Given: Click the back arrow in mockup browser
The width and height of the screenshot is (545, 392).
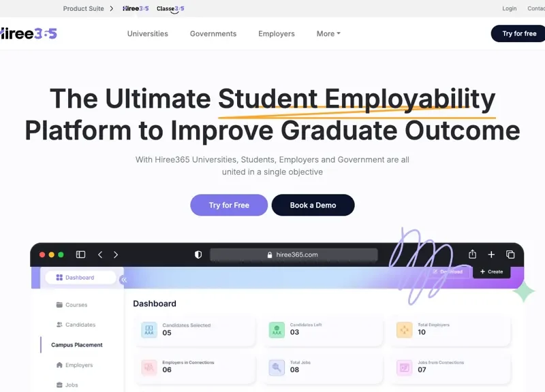Looking at the screenshot, I should pos(100,255).
